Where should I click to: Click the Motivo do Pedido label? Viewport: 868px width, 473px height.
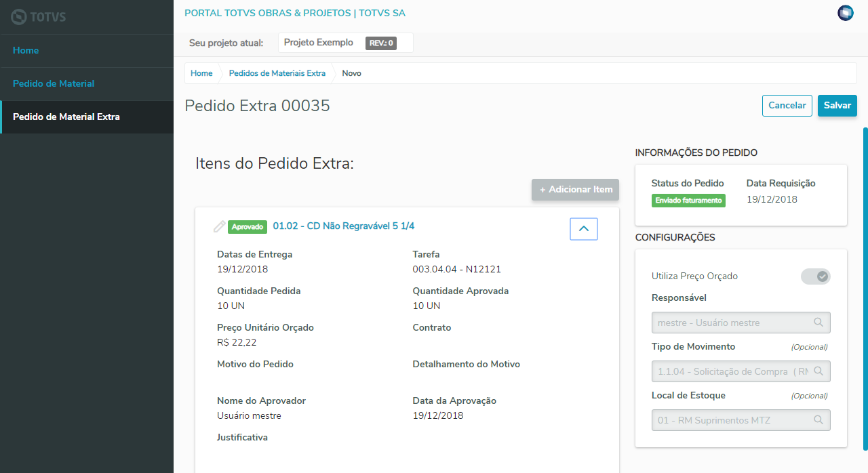pyautogui.click(x=256, y=365)
